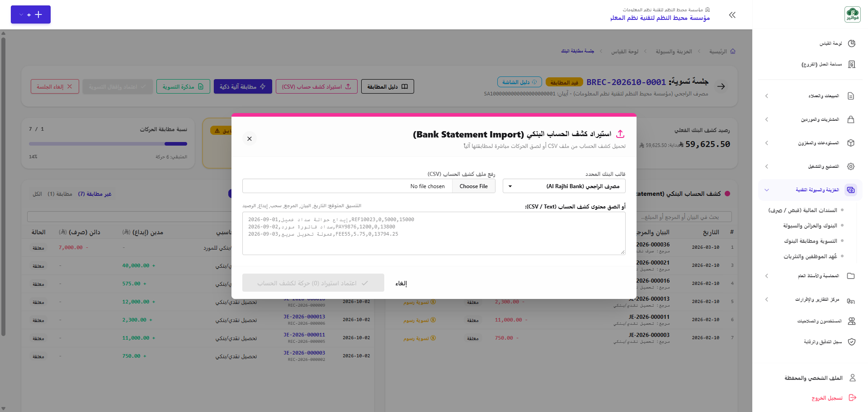Open لوحة القياس dashboard menu item

(831, 43)
